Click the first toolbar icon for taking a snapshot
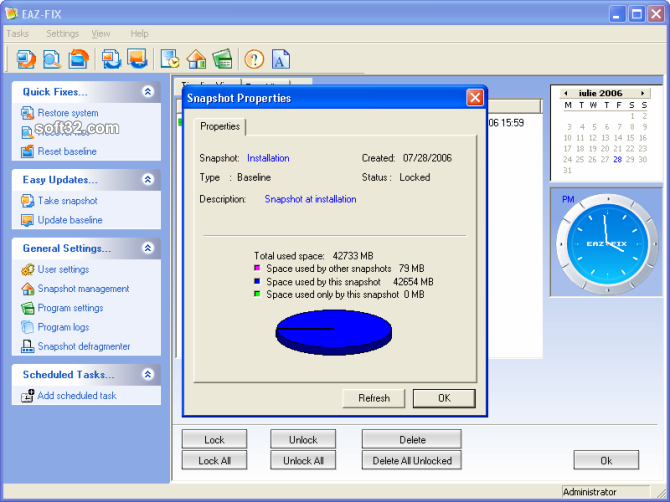Image resolution: width=670 pixels, height=502 pixels. tap(26, 59)
